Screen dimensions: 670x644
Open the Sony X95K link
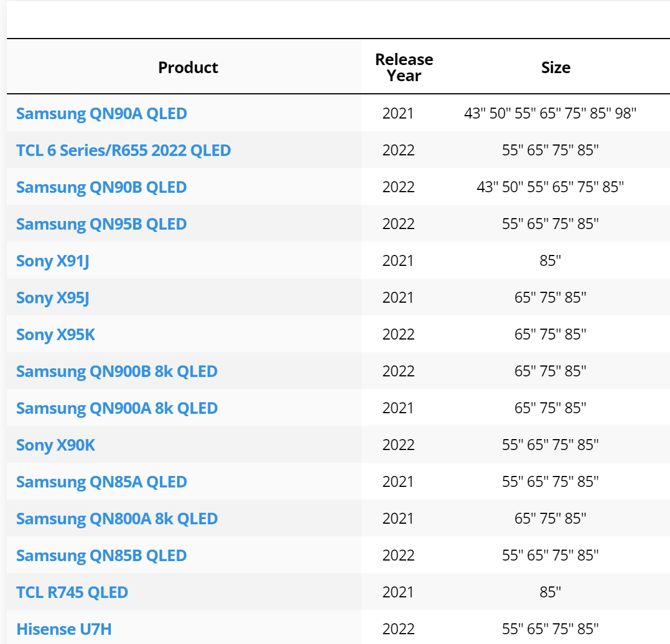pyautogui.click(x=56, y=334)
